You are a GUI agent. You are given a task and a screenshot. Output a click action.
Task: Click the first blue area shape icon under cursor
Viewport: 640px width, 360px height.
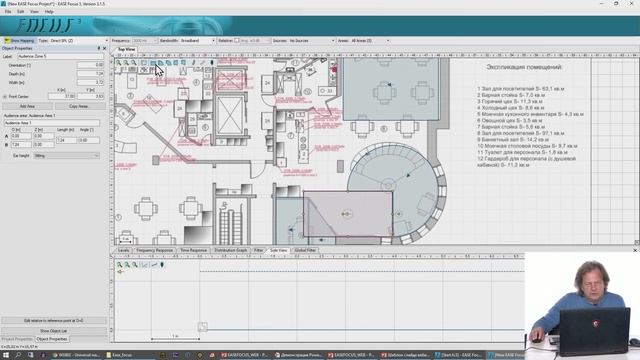pyautogui.click(x=153, y=63)
